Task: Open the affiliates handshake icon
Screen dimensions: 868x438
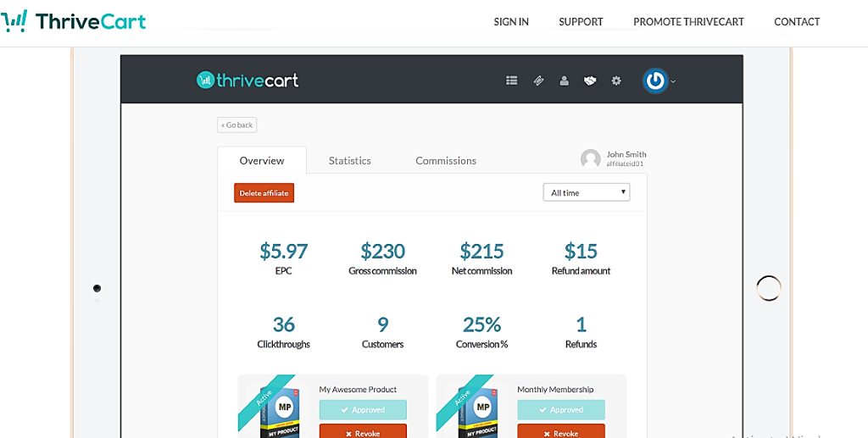Action: point(590,80)
